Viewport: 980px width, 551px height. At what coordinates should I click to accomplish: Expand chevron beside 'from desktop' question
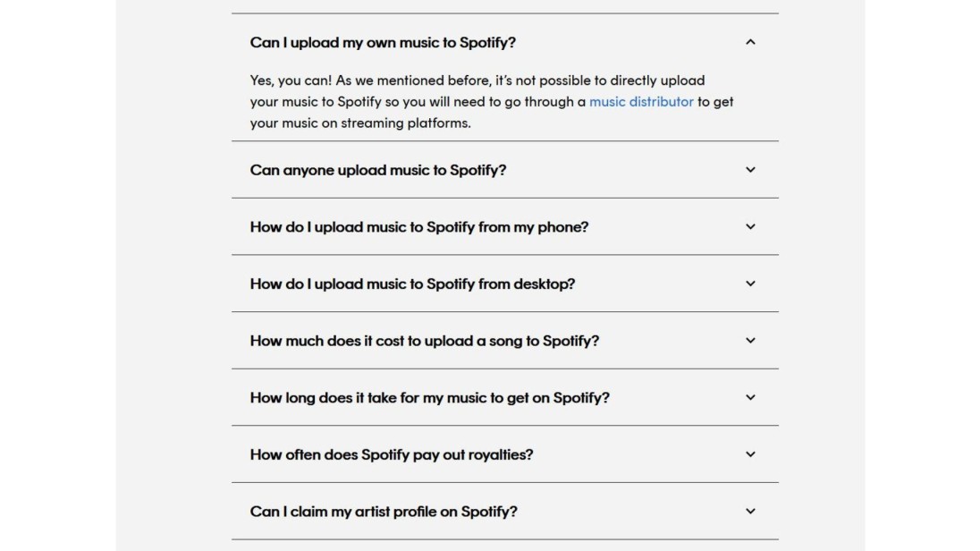coord(750,284)
